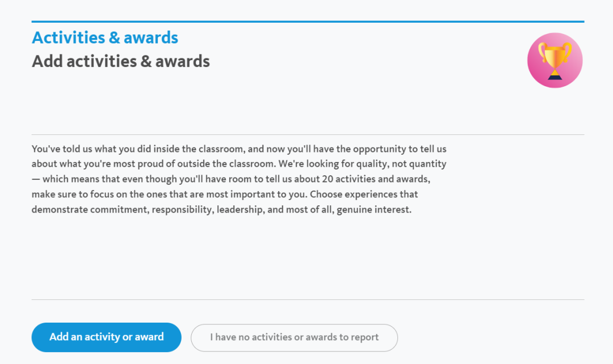
Task: Click the Add activities & awards subheading
Action: 121,61
